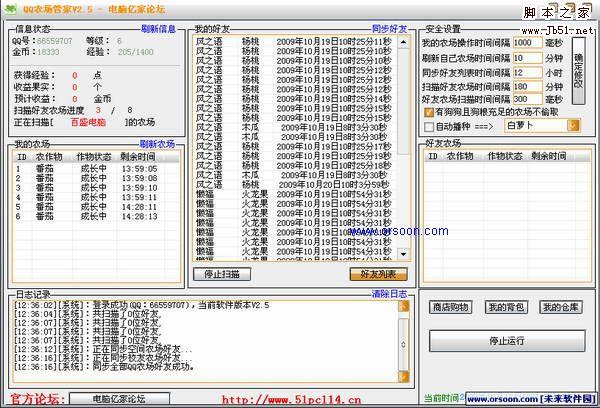Click log entry 登录成功 at 12:36:02
The width and height of the screenshot is (600, 408).
click(142, 305)
